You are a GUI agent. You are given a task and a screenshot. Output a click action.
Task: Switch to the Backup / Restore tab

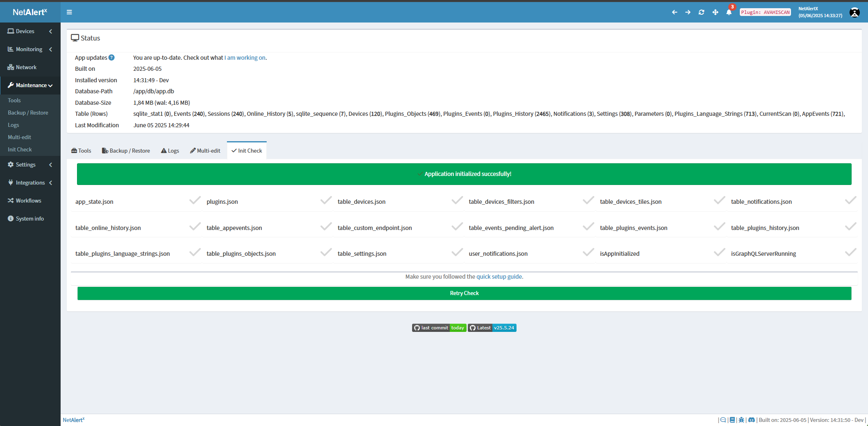[126, 151]
